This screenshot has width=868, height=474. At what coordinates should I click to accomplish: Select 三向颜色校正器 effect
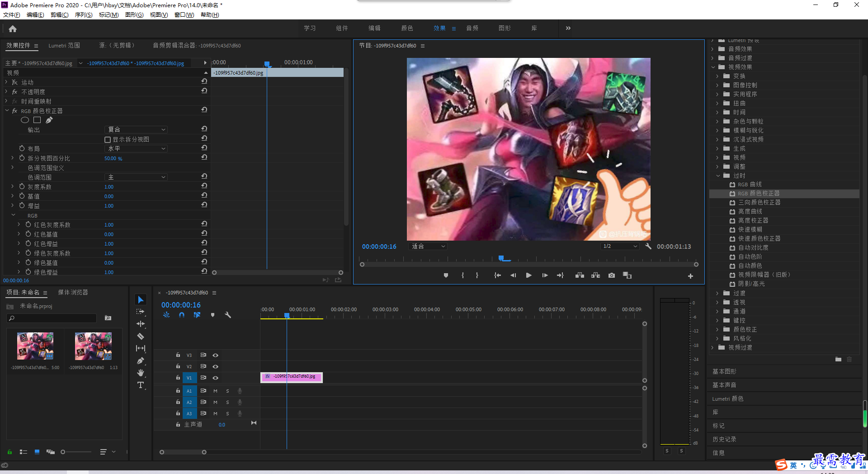click(x=759, y=202)
